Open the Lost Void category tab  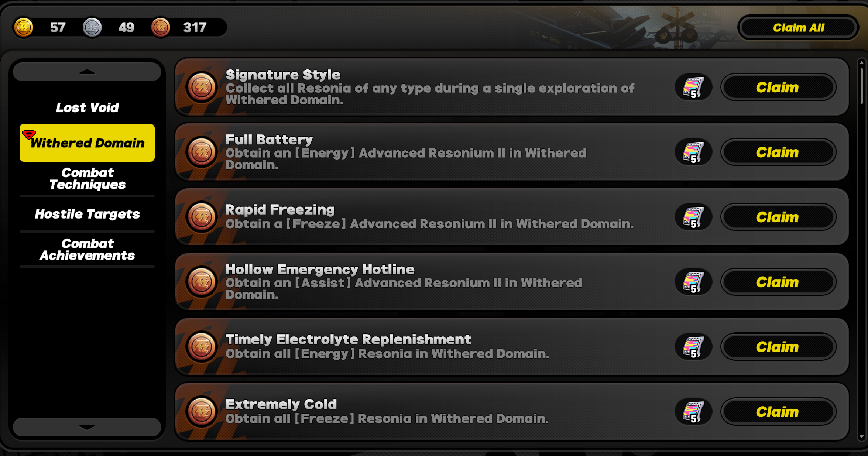87,107
